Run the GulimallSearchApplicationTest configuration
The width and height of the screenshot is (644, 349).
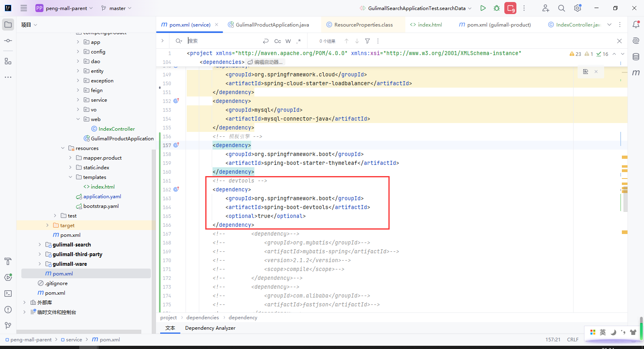(483, 8)
